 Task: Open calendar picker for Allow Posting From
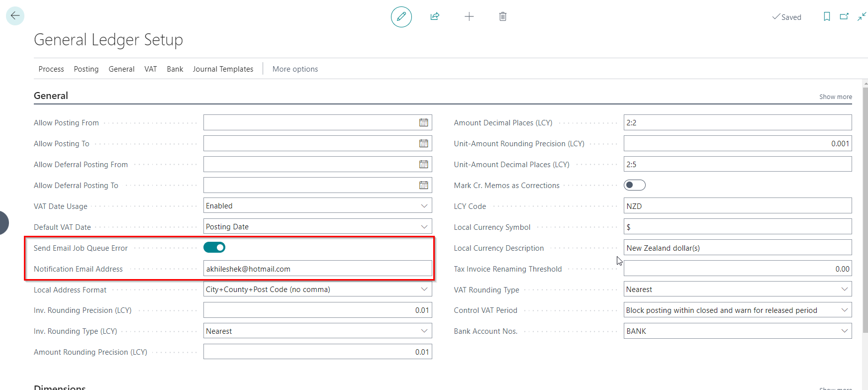[x=423, y=123]
